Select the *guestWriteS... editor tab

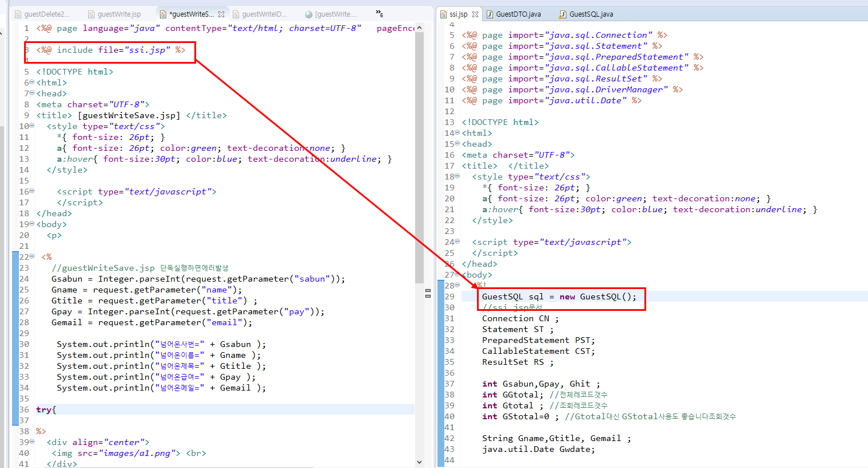pos(191,14)
